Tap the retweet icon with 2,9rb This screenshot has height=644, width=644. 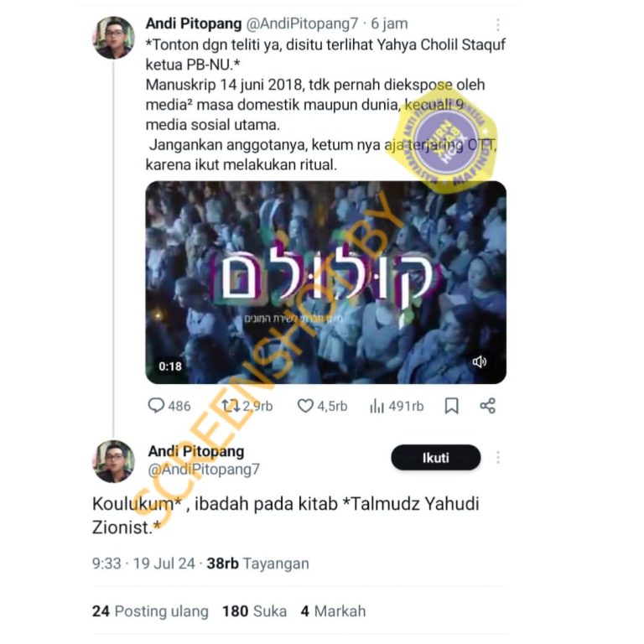[x=231, y=406]
